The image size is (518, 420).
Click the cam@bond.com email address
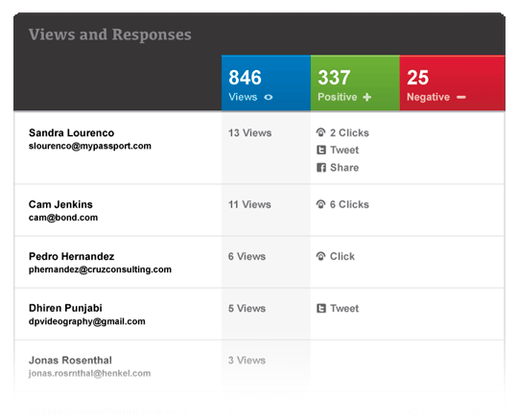click(x=63, y=218)
